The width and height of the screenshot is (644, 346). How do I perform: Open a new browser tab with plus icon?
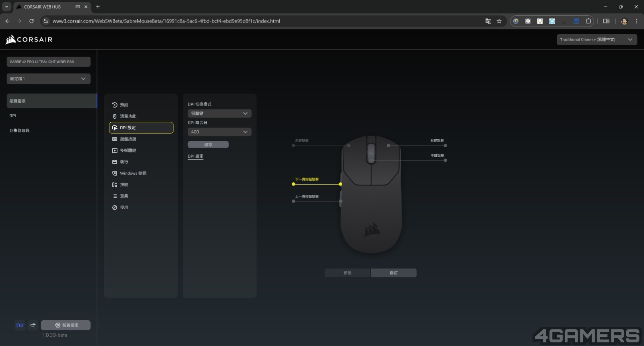98,7
